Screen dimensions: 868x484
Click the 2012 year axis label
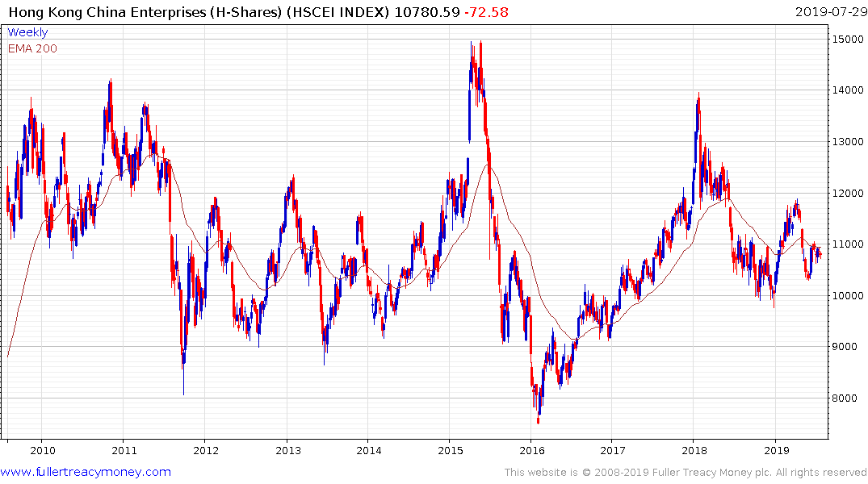(206, 450)
